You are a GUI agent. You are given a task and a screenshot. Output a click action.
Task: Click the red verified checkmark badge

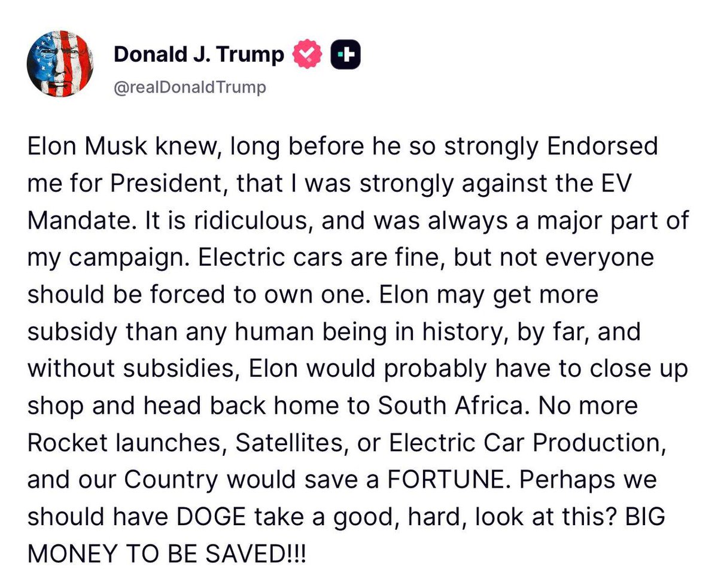click(x=308, y=55)
